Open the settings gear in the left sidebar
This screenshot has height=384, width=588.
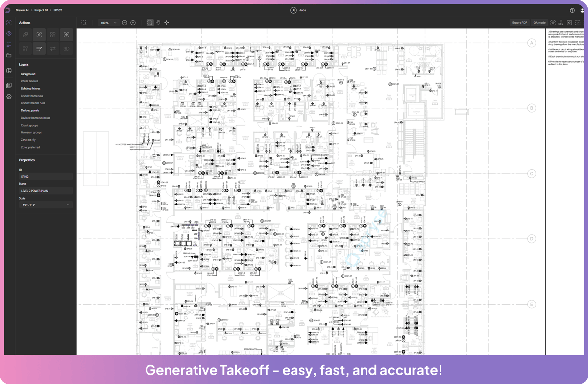click(8, 97)
